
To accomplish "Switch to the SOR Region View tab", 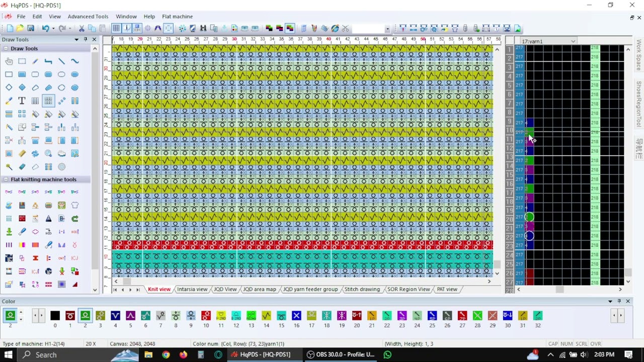I will tap(409, 290).
